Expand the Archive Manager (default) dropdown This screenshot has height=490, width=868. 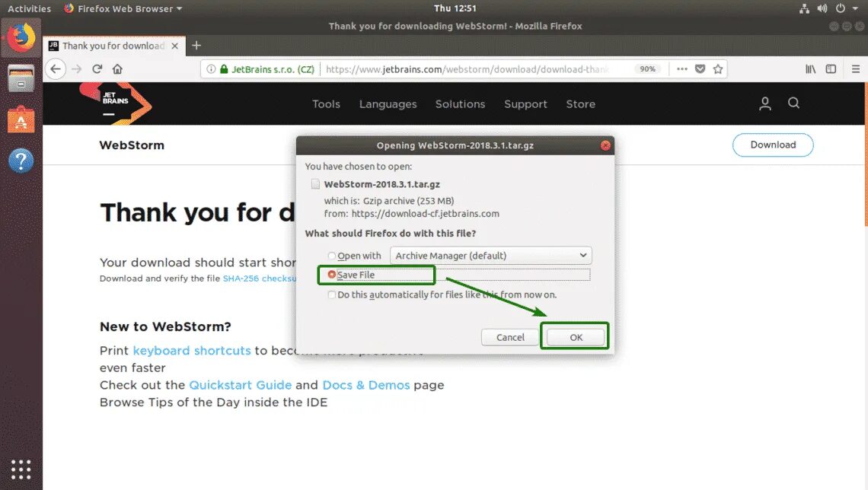click(x=491, y=256)
